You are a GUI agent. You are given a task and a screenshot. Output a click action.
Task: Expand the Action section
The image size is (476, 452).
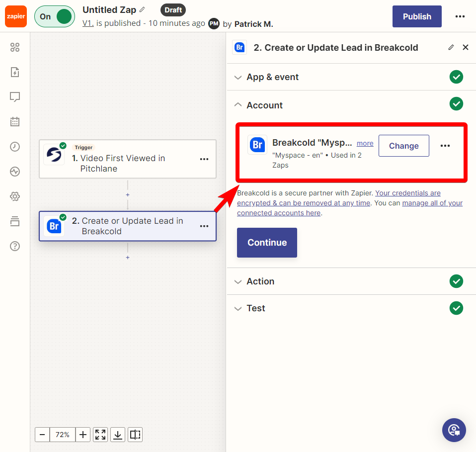[351, 281]
